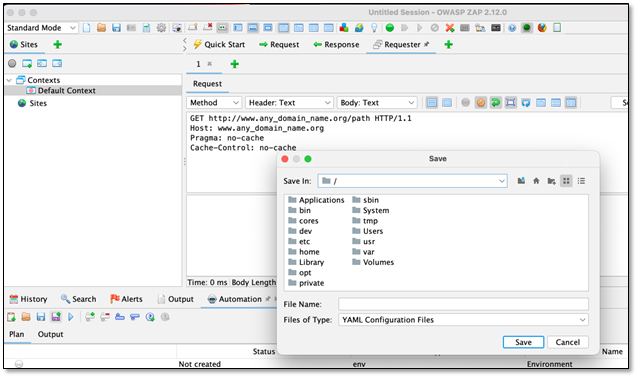Select the tmp folder in Save dialog

tap(365, 221)
